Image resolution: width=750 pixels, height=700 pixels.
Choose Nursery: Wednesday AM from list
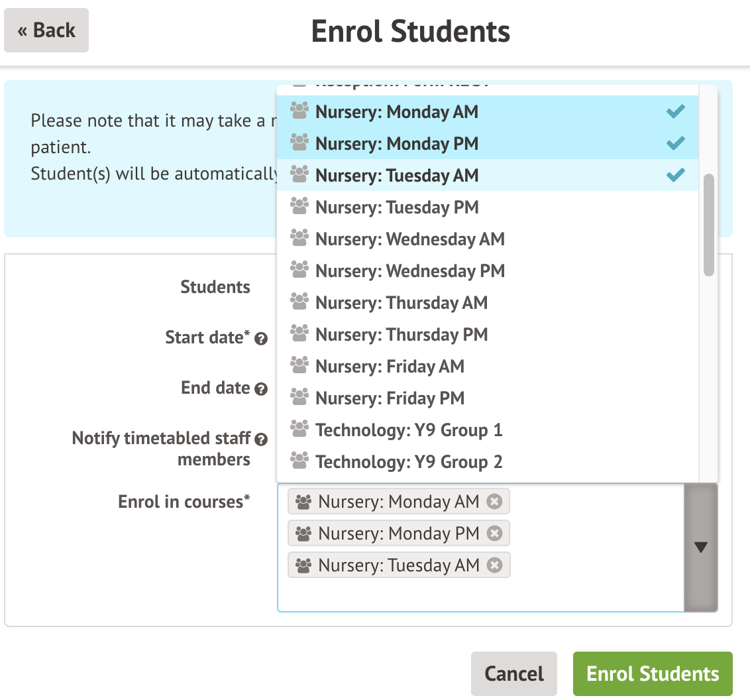[409, 239]
